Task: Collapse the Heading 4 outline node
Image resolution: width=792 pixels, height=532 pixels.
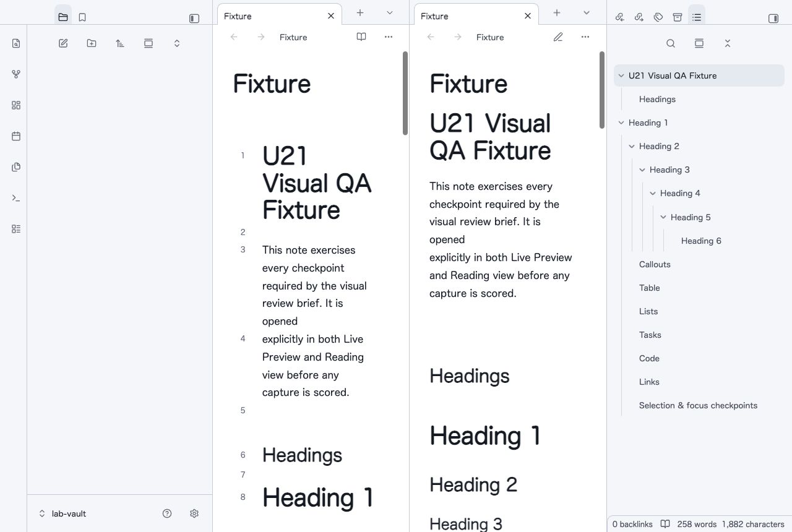Action: click(653, 193)
